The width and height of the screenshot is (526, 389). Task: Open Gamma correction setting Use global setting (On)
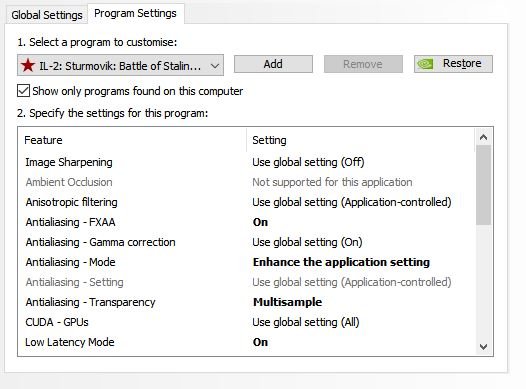[307, 242]
